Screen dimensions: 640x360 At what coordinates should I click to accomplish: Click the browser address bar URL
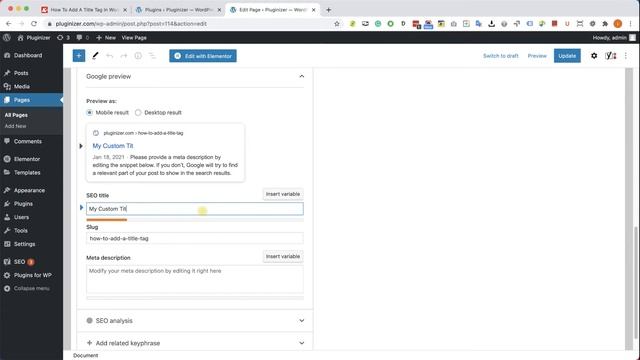[131, 24]
